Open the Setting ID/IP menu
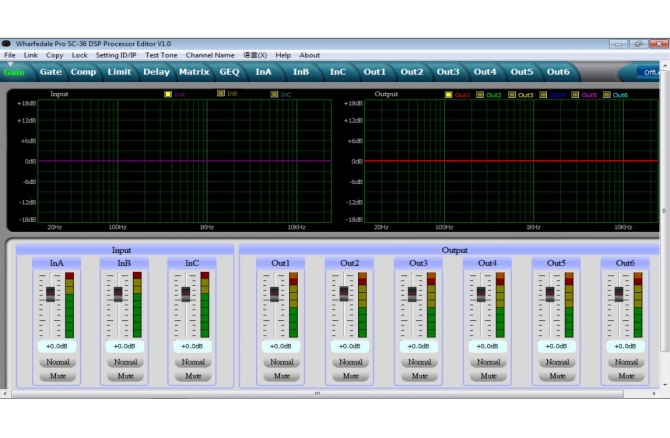 tap(116, 55)
